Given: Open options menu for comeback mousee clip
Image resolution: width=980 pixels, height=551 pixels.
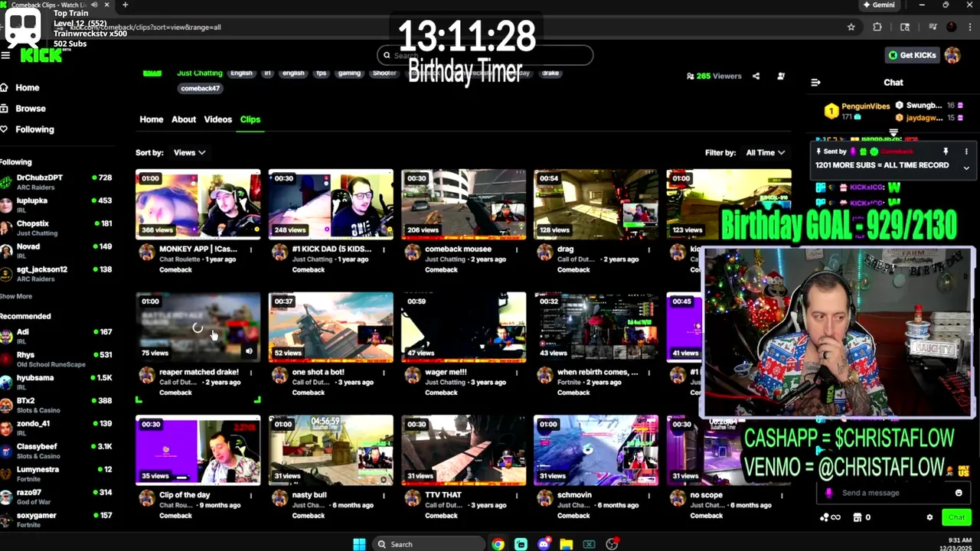Looking at the screenshot, I should pos(516,249).
